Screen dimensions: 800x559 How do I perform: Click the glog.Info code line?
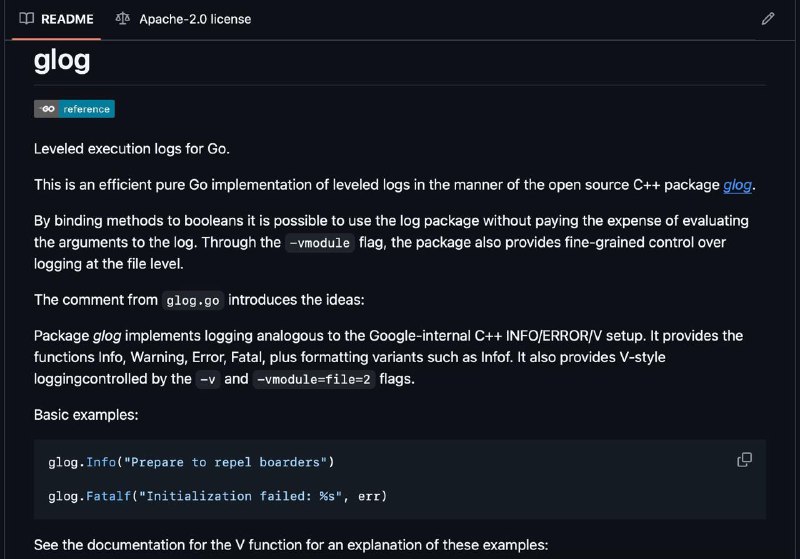click(x=191, y=462)
